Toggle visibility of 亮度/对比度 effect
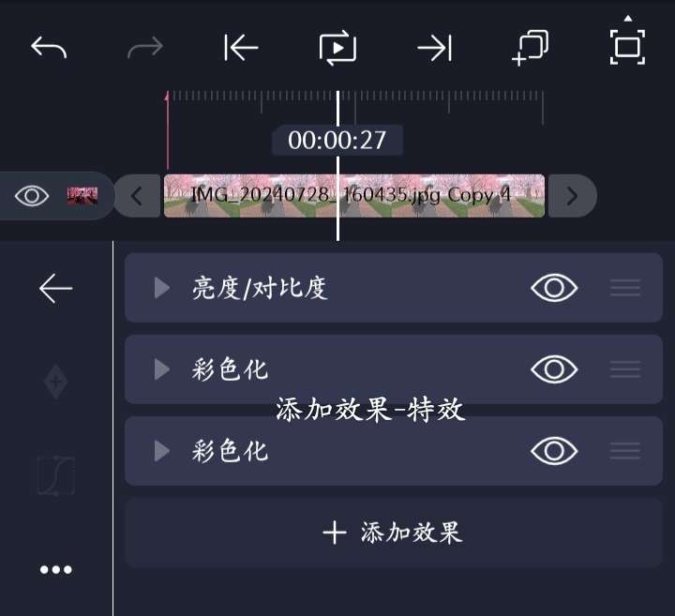The width and height of the screenshot is (675, 616). pyautogui.click(x=554, y=288)
